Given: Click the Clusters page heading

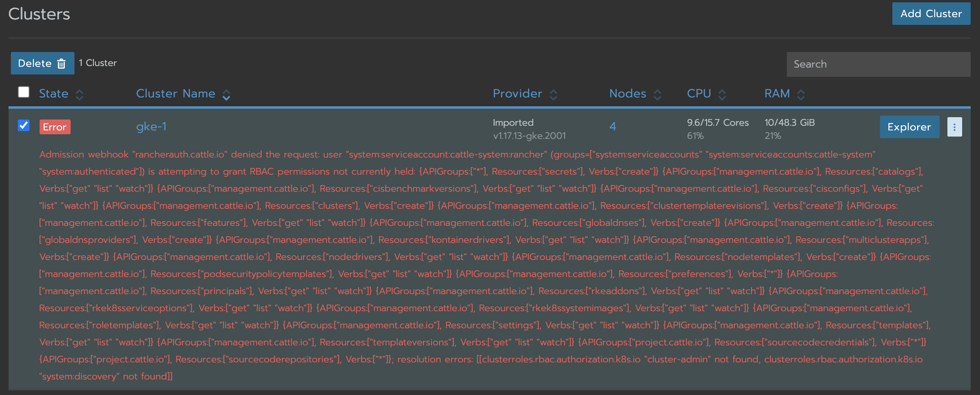Looking at the screenshot, I should [39, 14].
